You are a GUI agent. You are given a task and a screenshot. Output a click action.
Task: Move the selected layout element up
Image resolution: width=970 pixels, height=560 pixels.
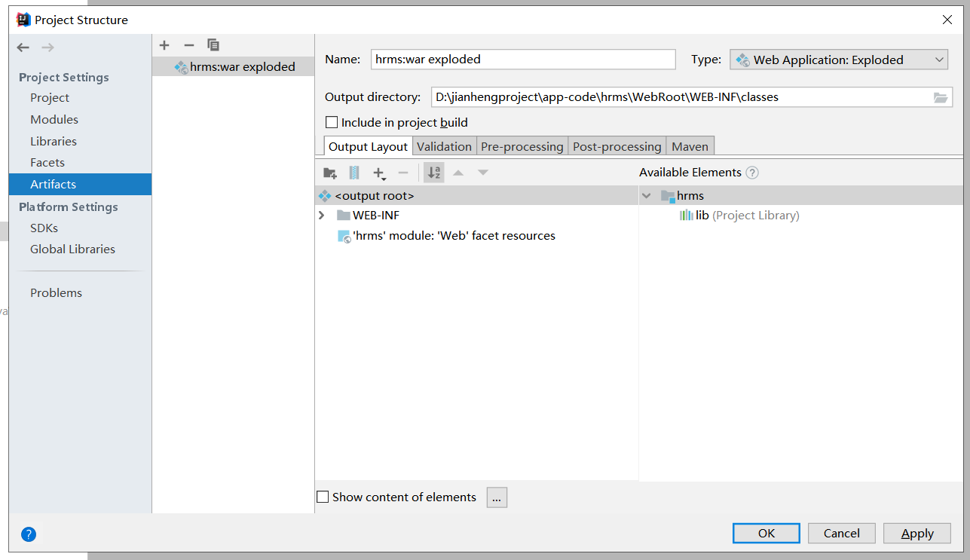[458, 172]
